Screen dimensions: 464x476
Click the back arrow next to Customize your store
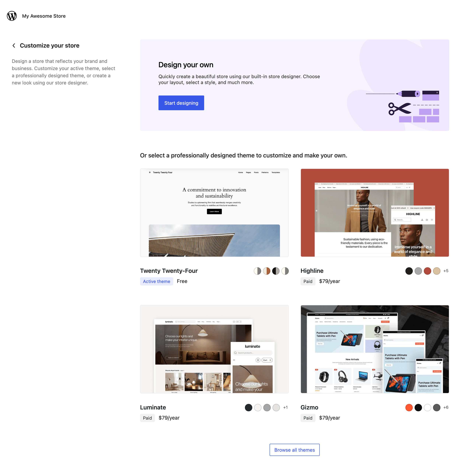click(14, 45)
